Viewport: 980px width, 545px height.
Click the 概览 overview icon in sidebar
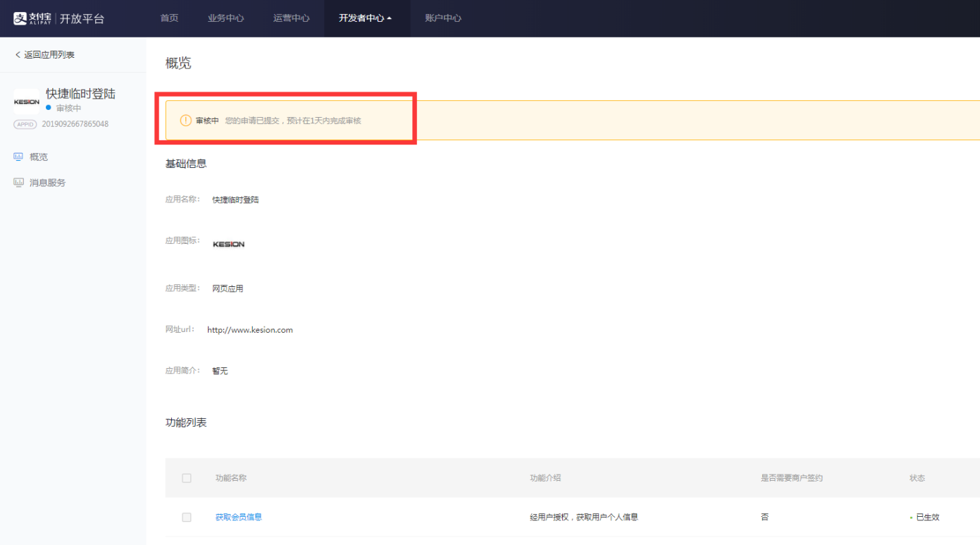[18, 157]
